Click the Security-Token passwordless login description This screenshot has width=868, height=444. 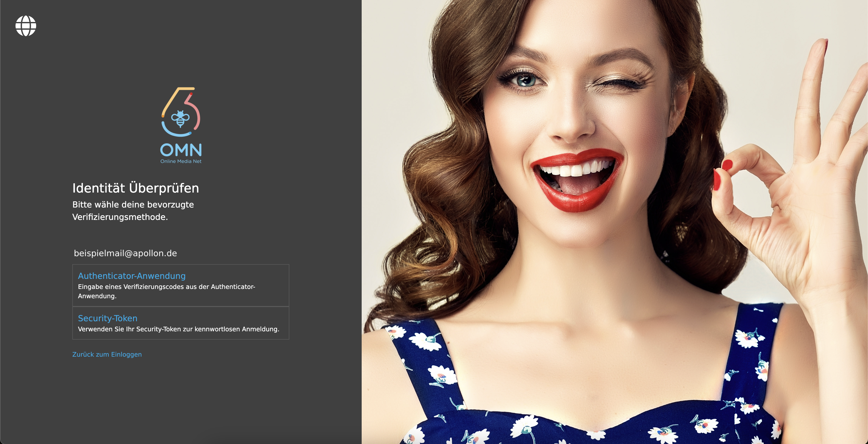pyautogui.click(x=178, y=329)
